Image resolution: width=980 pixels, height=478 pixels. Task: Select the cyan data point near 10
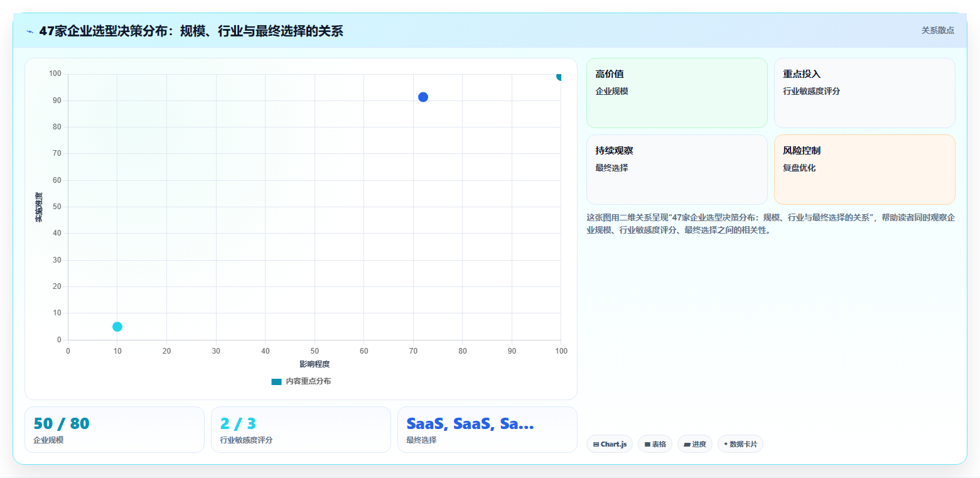click(117, 327)
